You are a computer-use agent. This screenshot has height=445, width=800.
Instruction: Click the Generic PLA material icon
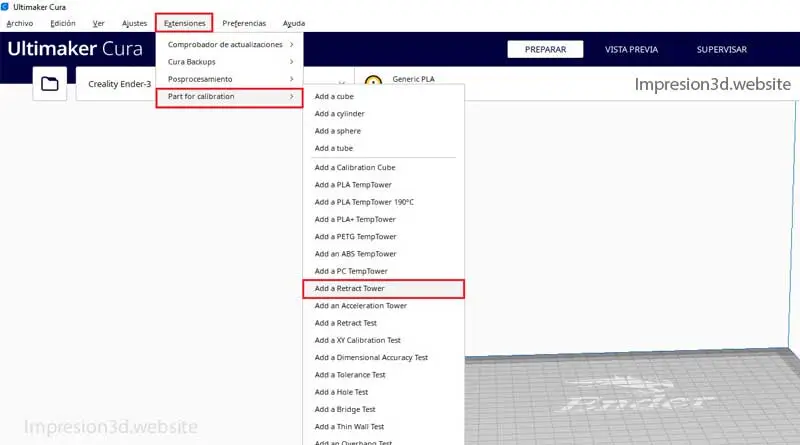click(x=373, y=81)
